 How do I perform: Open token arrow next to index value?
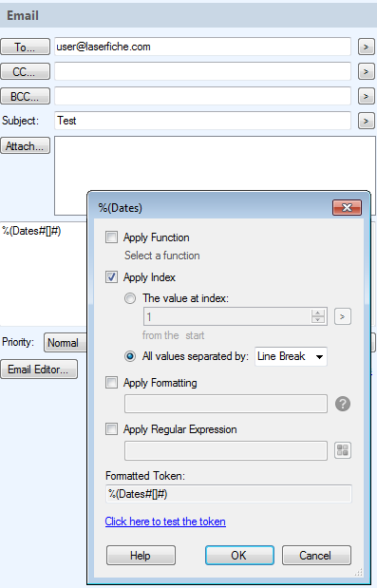343,316
